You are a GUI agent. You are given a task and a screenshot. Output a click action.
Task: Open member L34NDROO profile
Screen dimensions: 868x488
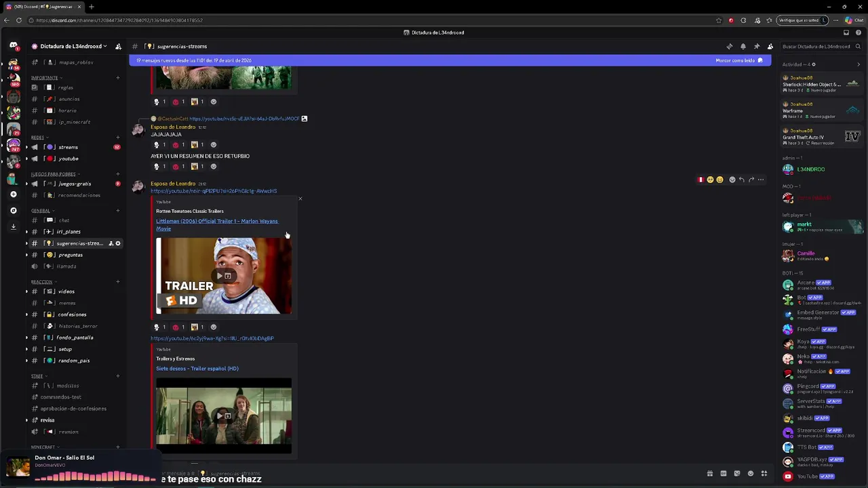(x=821, y=169)
